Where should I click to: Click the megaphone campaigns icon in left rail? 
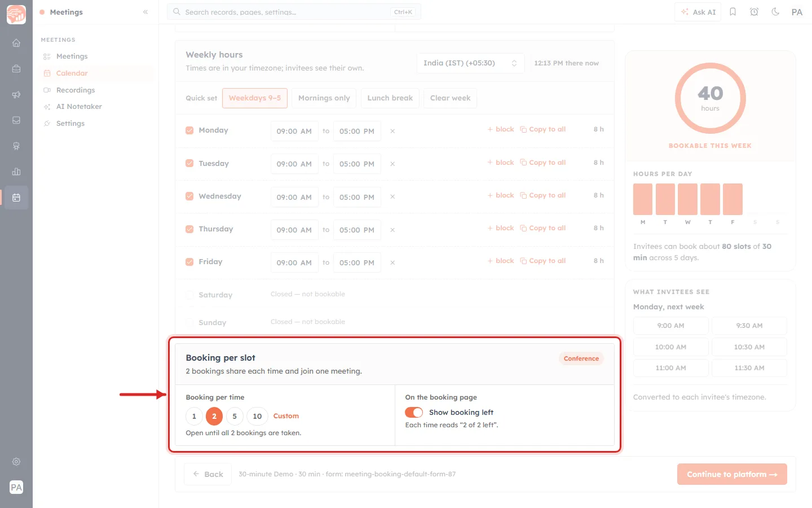(16, 94)
